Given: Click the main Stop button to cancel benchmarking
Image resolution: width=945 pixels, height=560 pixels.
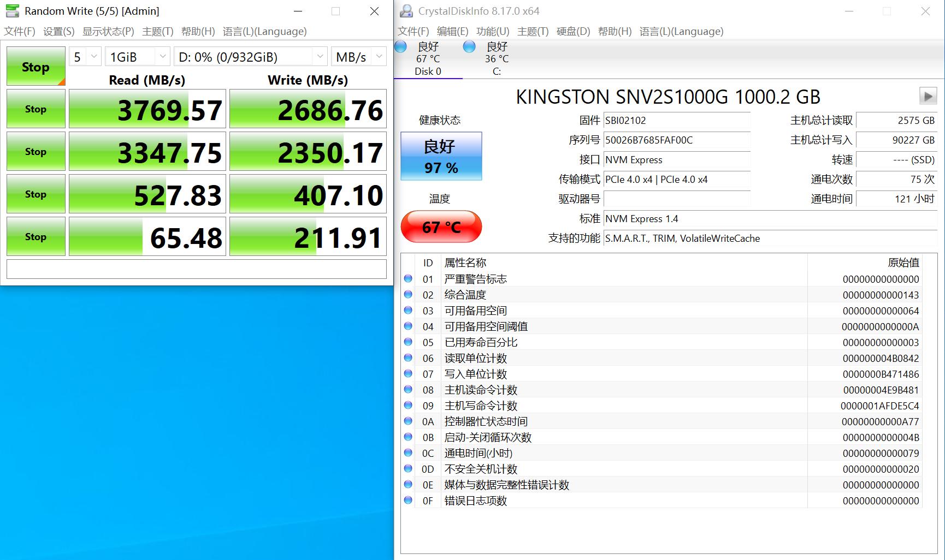Looking at the screenshot, I should (35, 66).
